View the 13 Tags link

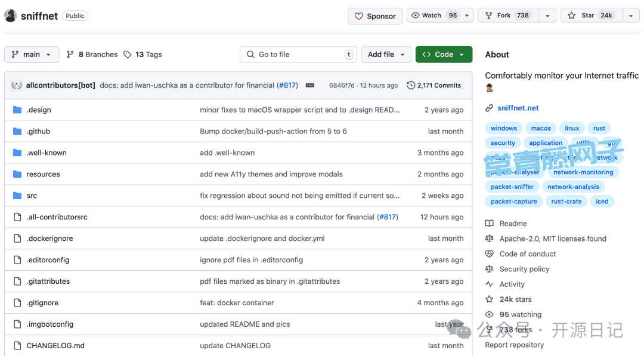tap(143, 54)
